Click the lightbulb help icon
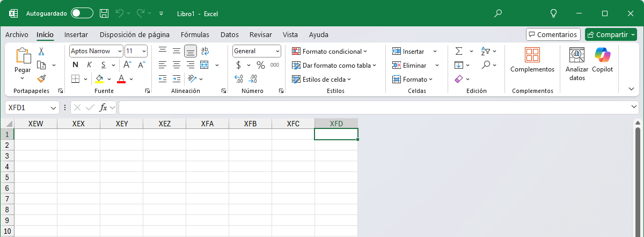Screen dimensions: 644x237 tap(554, 13)
